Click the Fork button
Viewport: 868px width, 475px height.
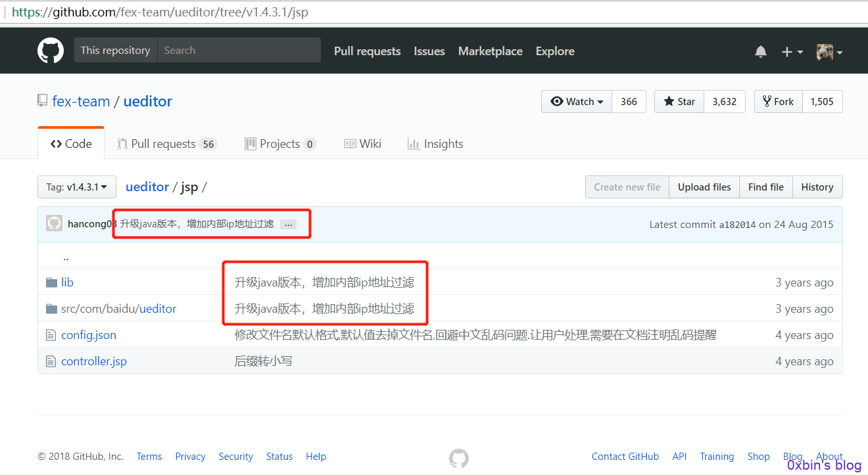779,101
